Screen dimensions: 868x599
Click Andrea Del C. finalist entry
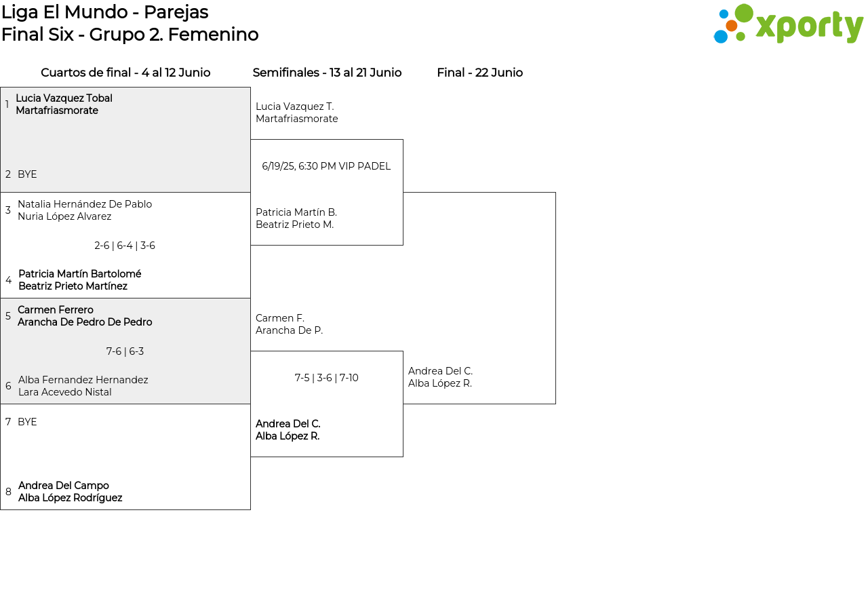click(440, 377)
